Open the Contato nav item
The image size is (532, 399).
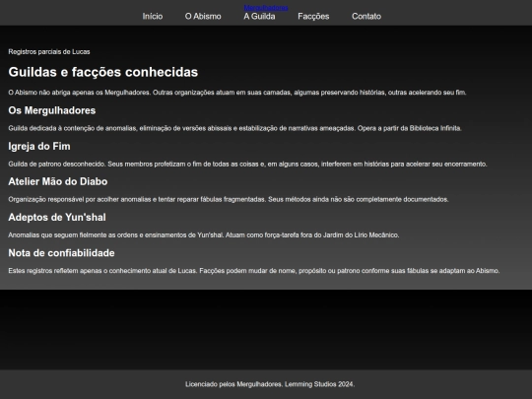[366, 17]
